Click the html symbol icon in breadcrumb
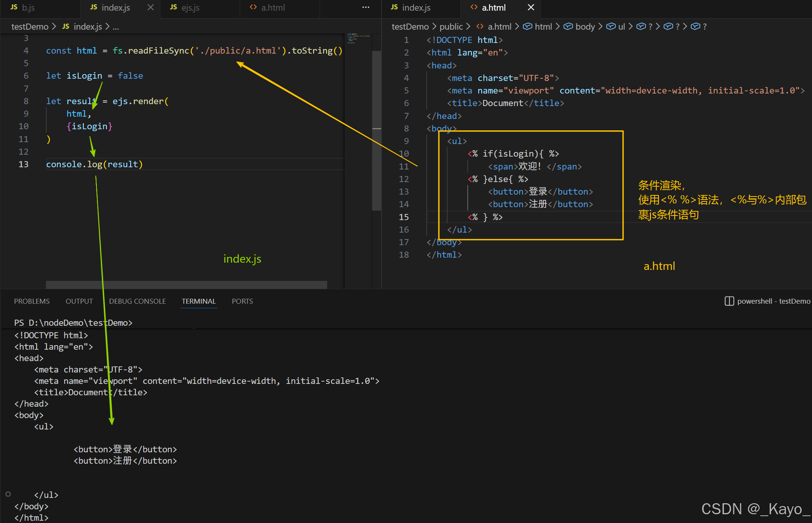This screenshot has width=812, height=523. point(527,26)
